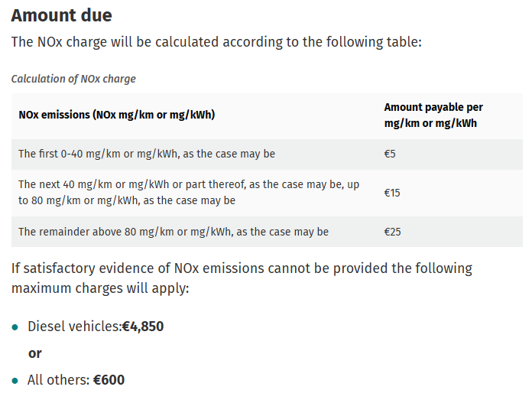The height and width of the screenshot is (403, 532).
Task: Click the €15 amount cell
Action: tap(392, 193)
